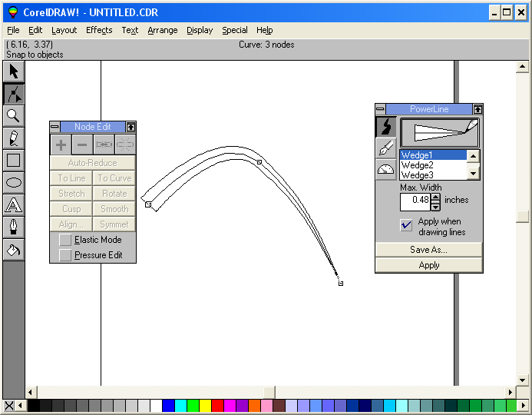The image size is (532, 415).
Task: Select the Text tool
Action: point(14,205)
